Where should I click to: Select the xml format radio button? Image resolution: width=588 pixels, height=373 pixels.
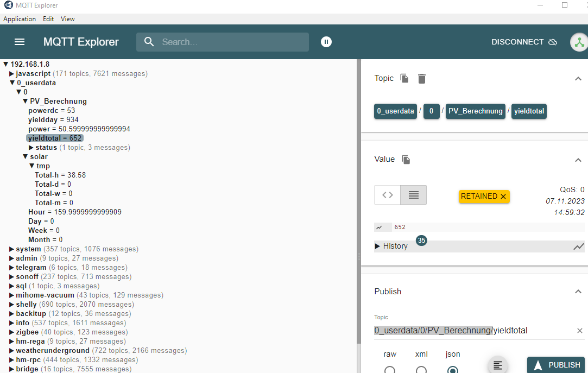point(421,370)
